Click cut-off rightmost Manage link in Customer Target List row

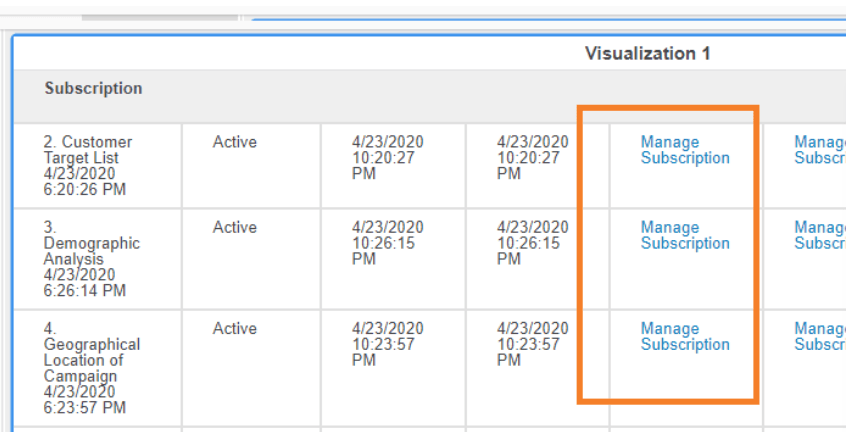pyautogui.click(x=820, y=150)
